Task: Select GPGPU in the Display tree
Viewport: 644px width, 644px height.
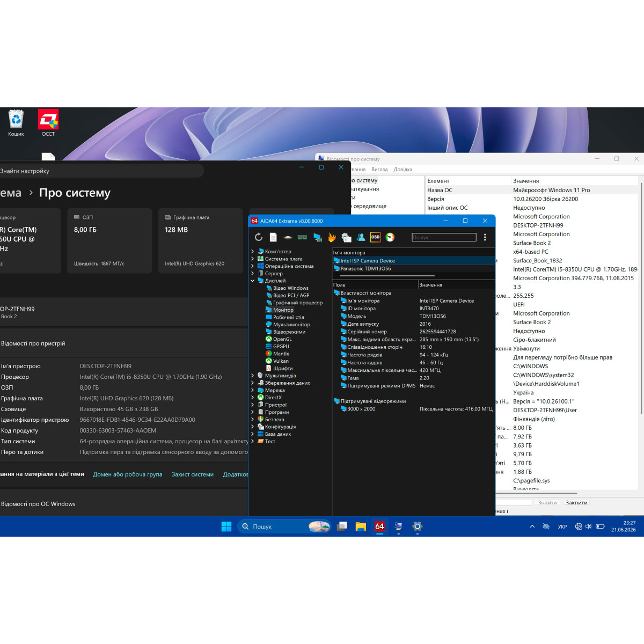Action: click(x=281, y=347)
